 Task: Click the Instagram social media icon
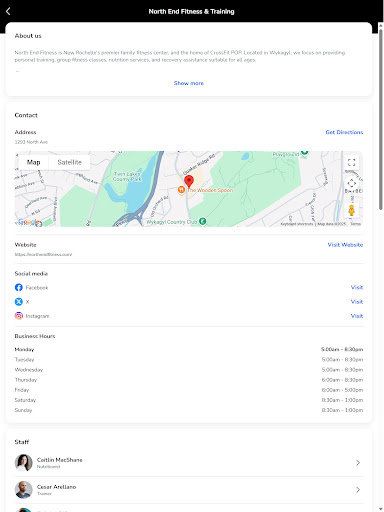19,316
